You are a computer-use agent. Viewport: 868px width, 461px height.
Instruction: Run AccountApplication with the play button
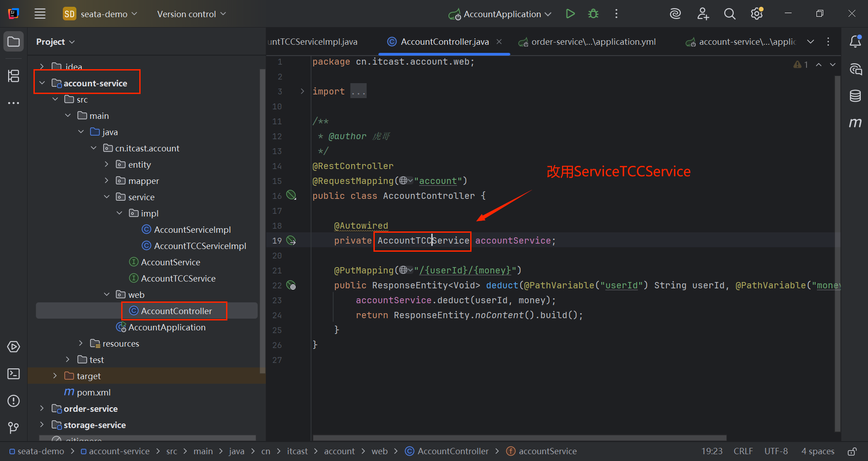point(570,14)
